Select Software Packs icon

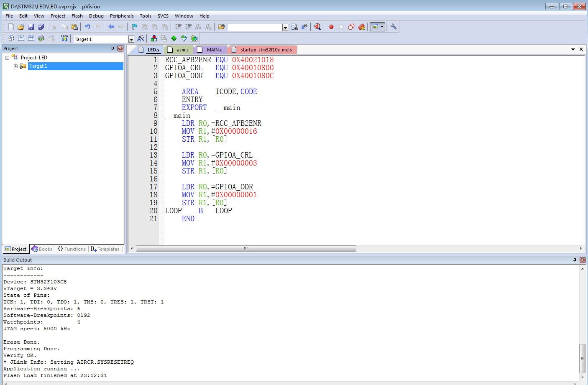click(184, 38)
